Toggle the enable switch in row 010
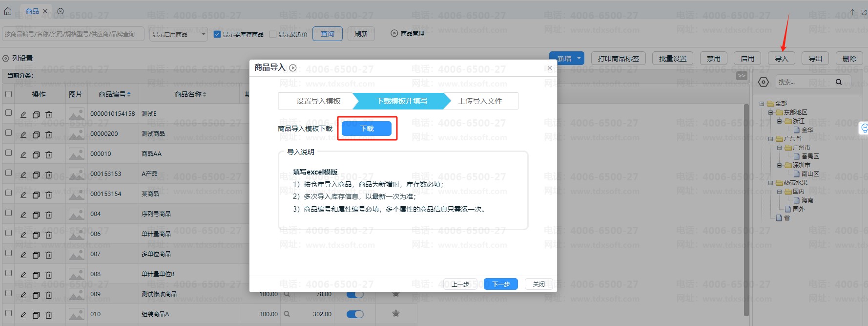 tap(355, 314)
